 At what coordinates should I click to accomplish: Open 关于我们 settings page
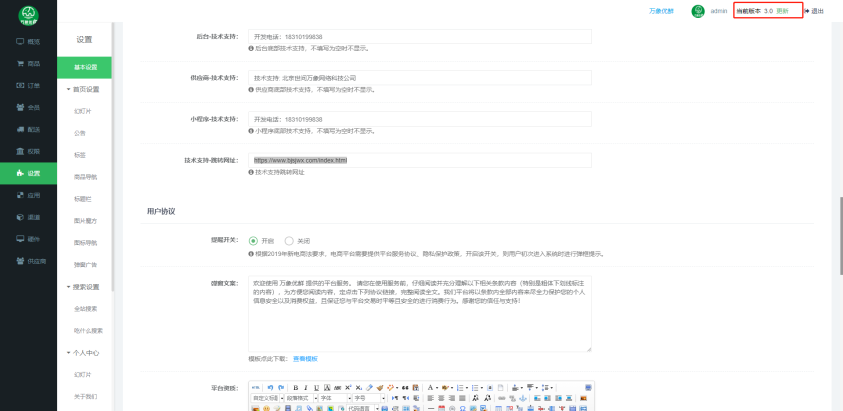pos(85,396)
